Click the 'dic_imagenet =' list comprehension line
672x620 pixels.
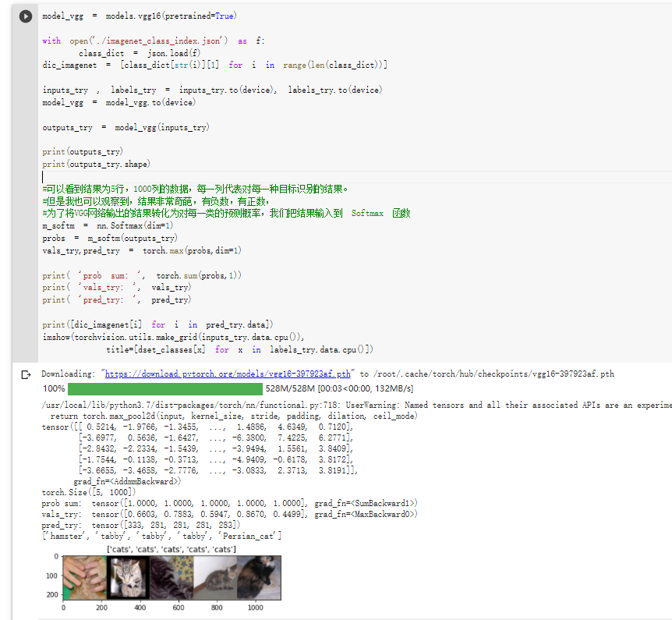point(214,65)
